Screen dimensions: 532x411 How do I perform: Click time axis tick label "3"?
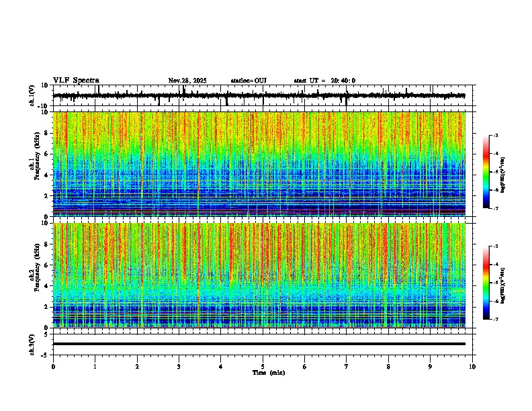[179, 367]
